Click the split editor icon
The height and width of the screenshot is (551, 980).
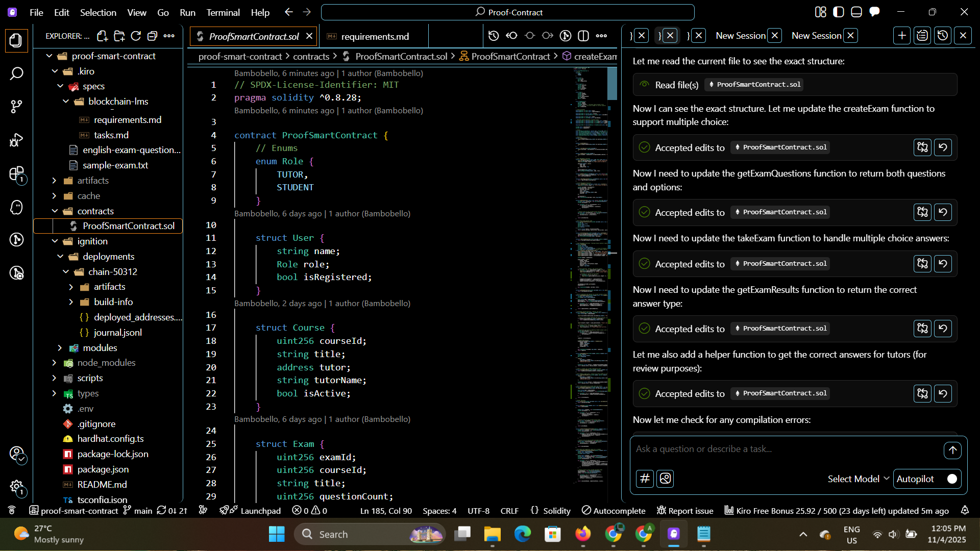coord(583,36)
